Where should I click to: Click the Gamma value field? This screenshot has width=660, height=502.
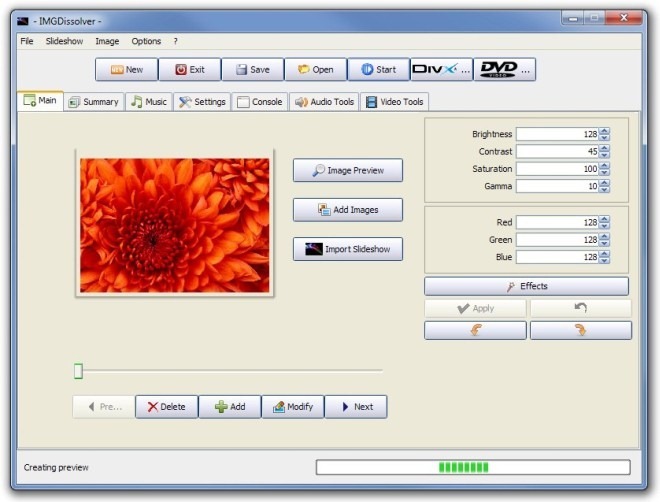[558, 186]
